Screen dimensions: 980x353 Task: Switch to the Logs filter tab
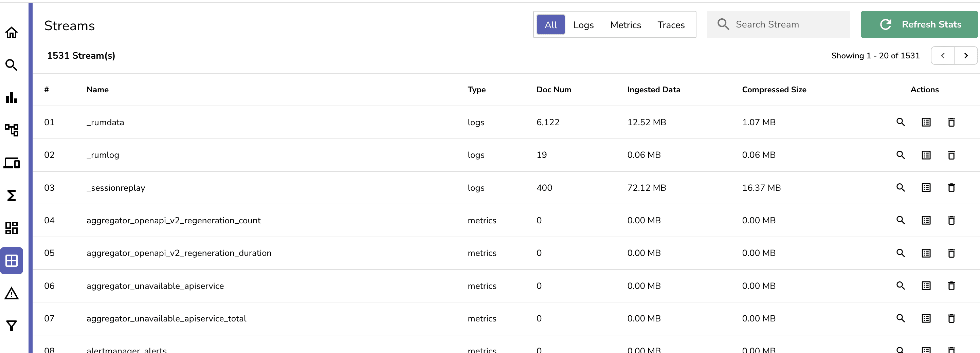point(583,25)
